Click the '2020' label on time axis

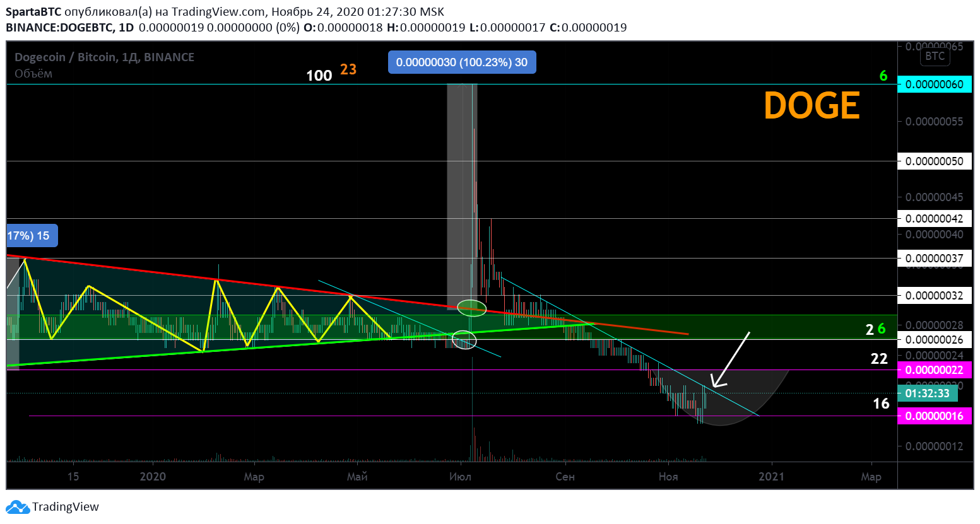point(153,477)
